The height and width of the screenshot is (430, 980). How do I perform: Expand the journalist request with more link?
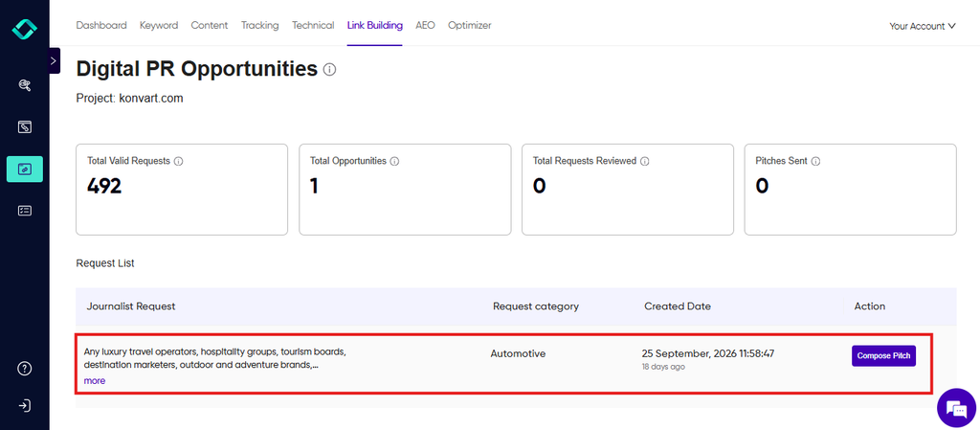pos(95,380)
